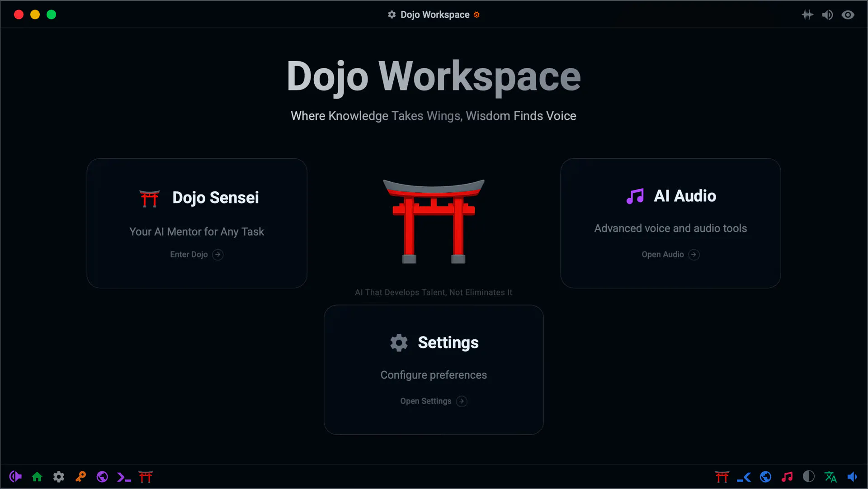Image resolution: width=868 pixels, height=489 pixels.
Task: Click the 'Dojo Workspace' title bar text
Action: click(x=435, y=14)
